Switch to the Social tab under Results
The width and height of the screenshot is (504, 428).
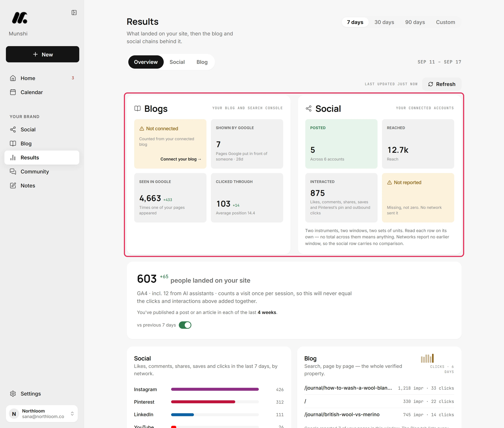click(x=177, y=62)
